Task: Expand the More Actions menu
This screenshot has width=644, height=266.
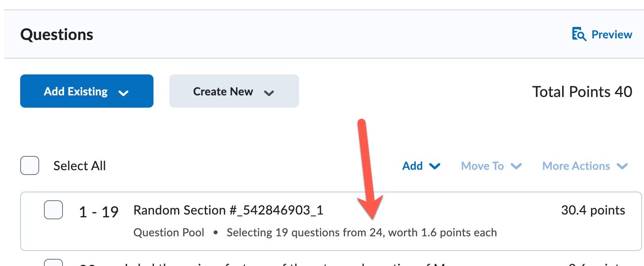Action: click(576, 166)
